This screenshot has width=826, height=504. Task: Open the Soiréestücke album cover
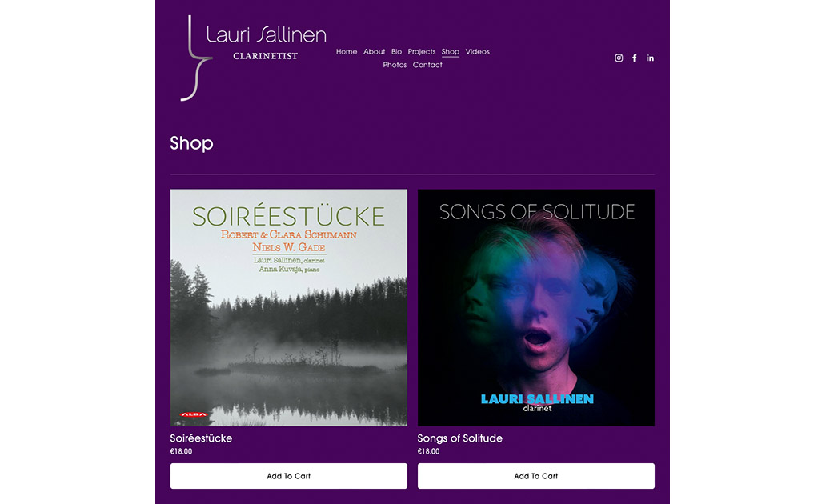point(289,307)
